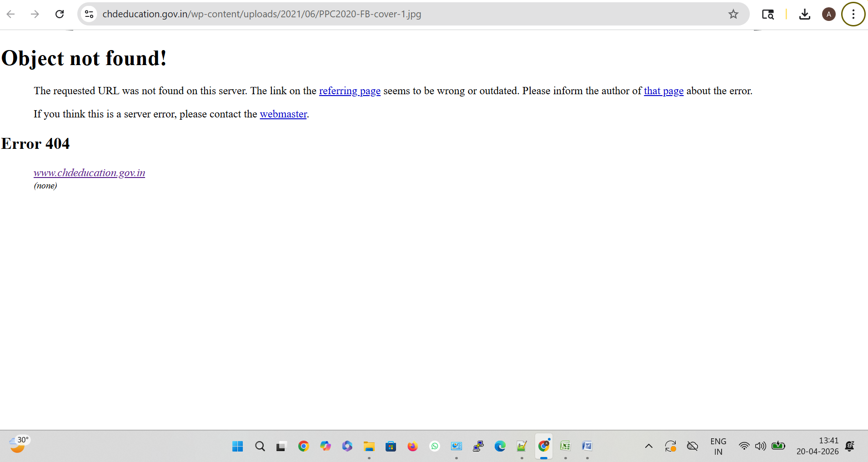The height and width of the screenshot is (462, 868).
Task: Bookmark this page with the star icon
Action: [x=733, y=14]
